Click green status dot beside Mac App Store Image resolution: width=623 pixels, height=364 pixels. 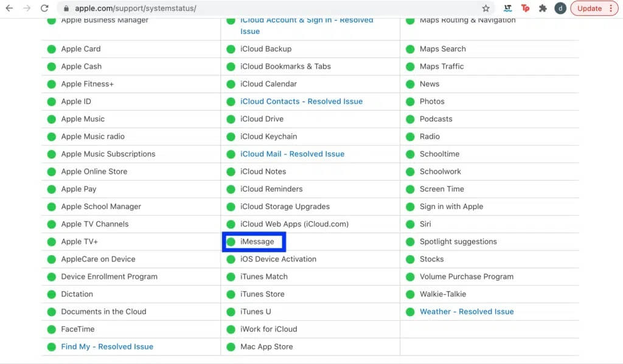coord(231,346)
